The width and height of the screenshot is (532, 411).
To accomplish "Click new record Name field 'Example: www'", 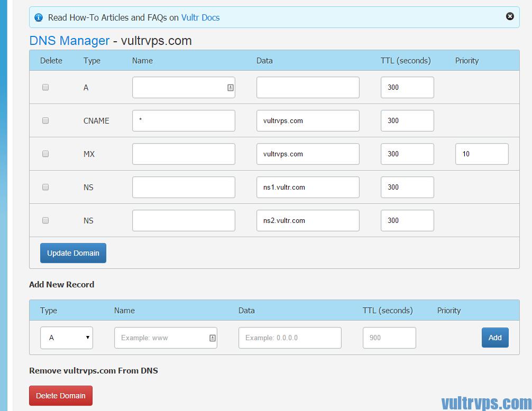I will (x=166, y=338).
